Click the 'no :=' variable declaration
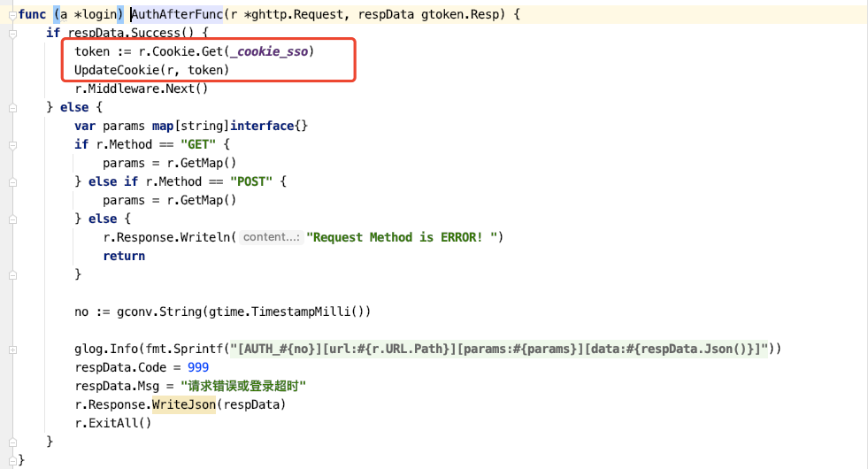Viewport: 868px width, 469px height. point(92,311)
